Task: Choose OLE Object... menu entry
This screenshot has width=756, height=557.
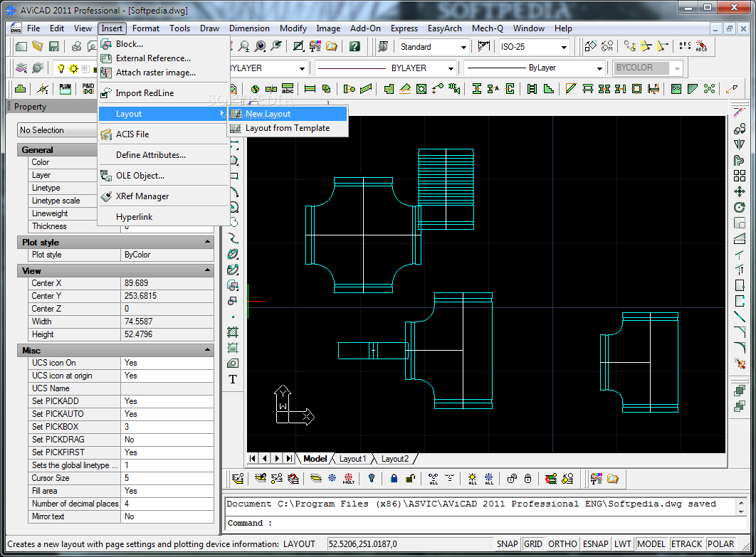Action: [x=163, y=176]
